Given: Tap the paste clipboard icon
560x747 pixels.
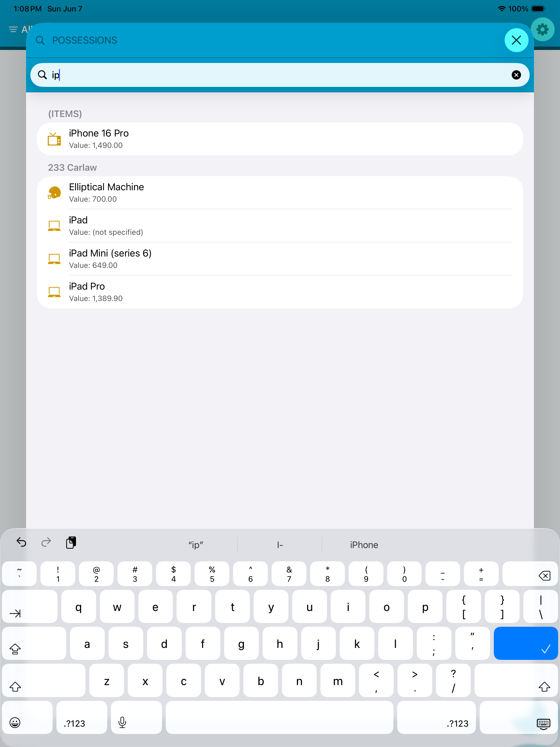Looking at the screenshot, I should click(x=71, y=542).
